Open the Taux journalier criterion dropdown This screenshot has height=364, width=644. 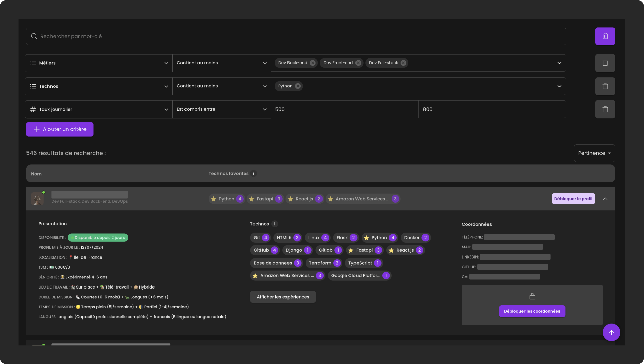(x=99, y=109)
